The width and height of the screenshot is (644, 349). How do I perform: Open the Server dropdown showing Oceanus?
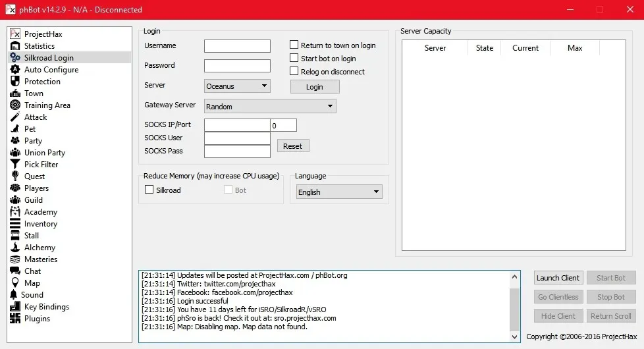point(238,86)
